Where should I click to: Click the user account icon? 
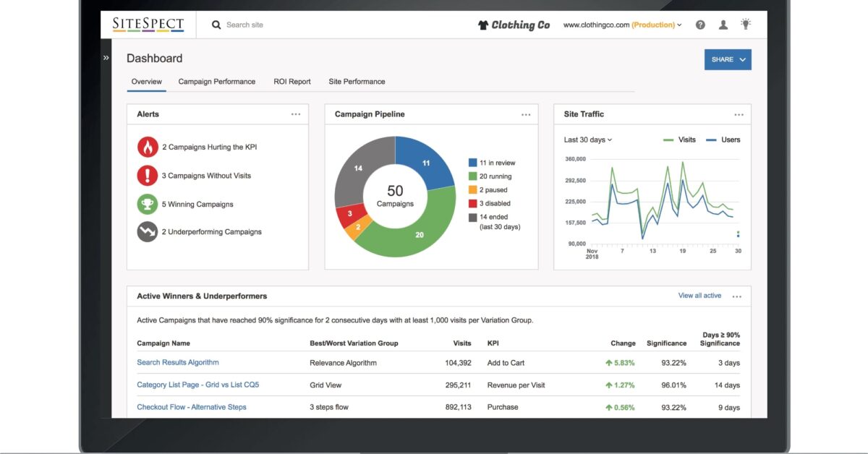(723, 24)
